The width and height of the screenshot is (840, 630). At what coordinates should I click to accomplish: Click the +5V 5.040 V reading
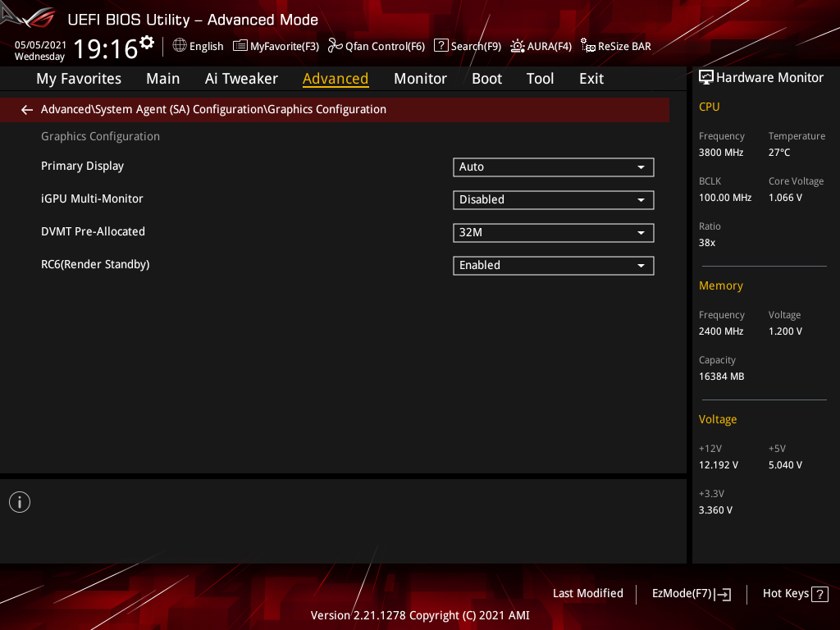(785, 465)
